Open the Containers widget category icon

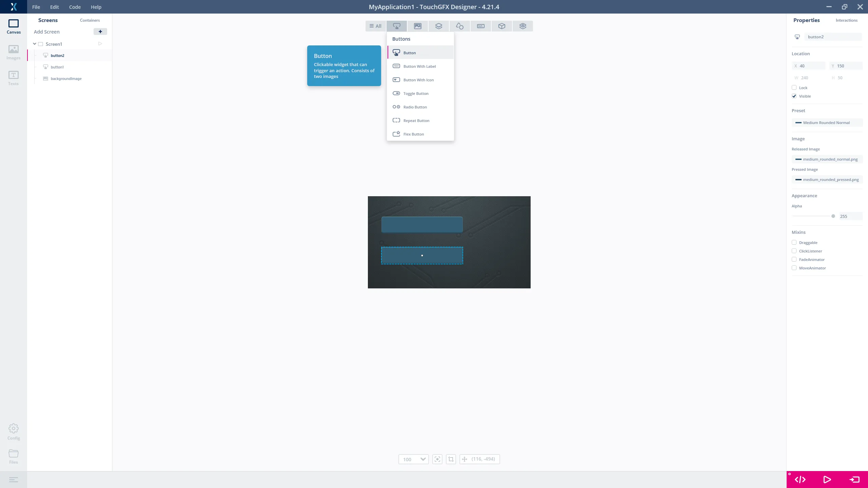click(438, 26)
